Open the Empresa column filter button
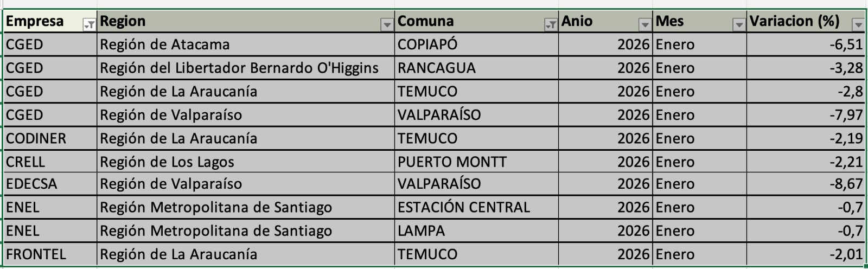The height and width of the screenshot is (269, 868). coord(90,24)
